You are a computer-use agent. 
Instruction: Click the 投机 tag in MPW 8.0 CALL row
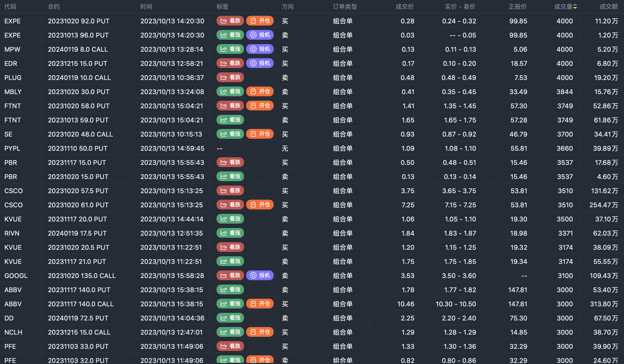pos(260,49)
